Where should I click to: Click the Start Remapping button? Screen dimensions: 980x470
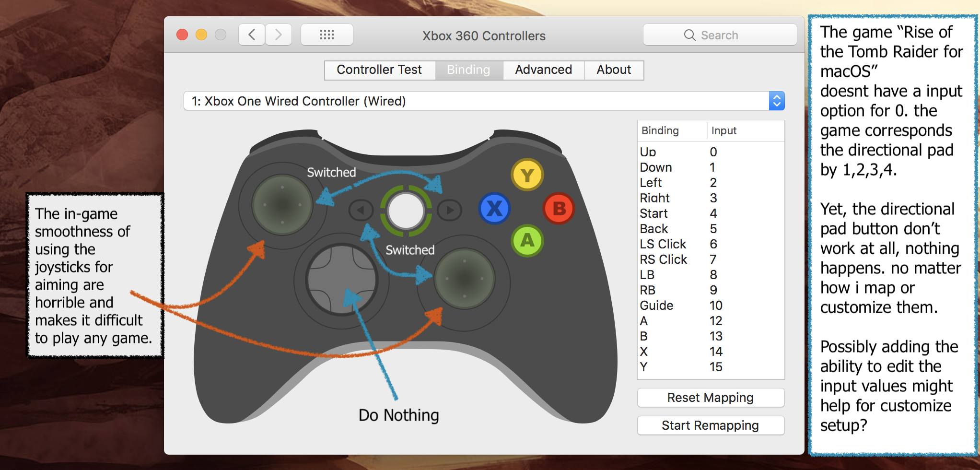tap(711, 425)
